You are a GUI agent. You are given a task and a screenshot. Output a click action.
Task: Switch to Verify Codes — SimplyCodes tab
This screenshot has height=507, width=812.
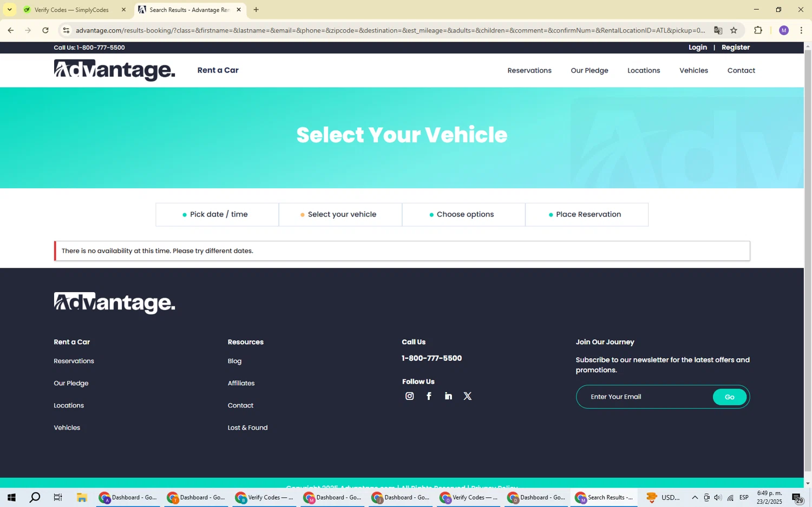pyautogui.click(x=71, y=10)
